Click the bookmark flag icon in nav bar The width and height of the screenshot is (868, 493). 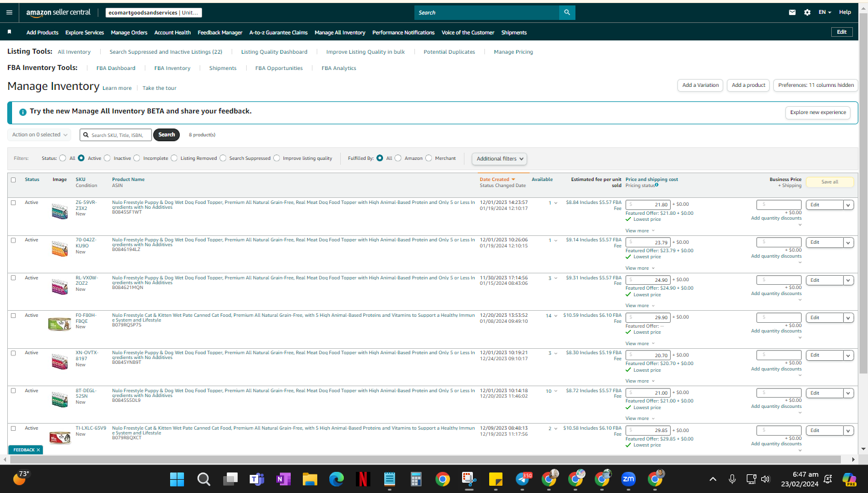tap(9, 32)
